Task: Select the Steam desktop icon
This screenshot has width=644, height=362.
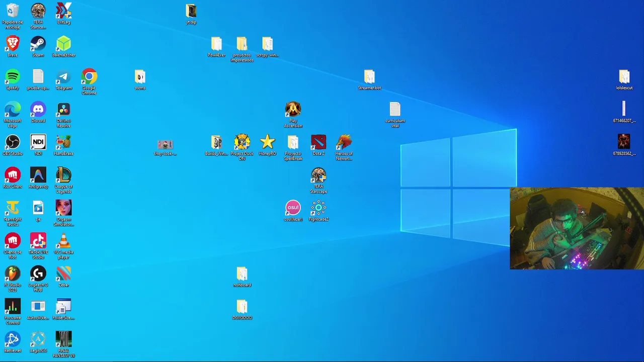Action: click(38, 44)
